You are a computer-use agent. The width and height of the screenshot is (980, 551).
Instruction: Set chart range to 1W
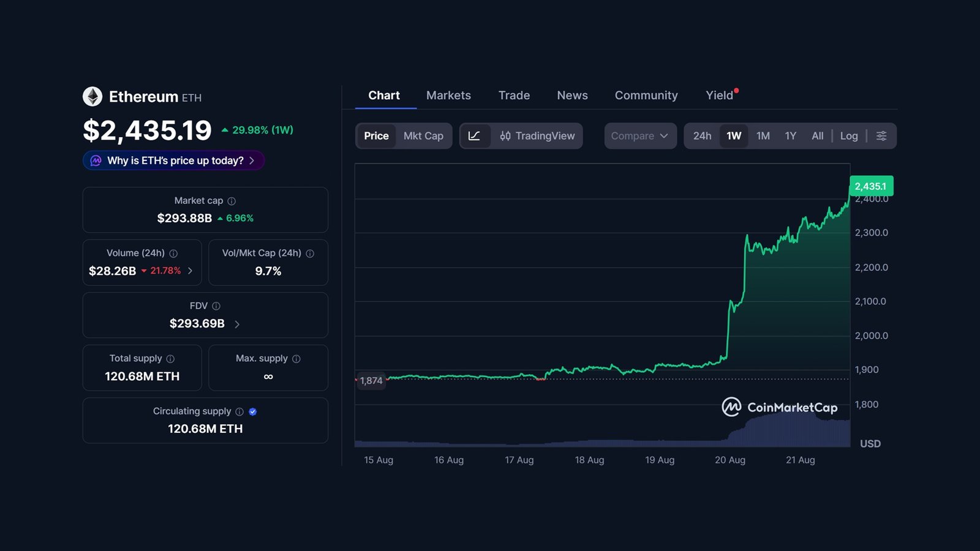pyautogui.click(x=734, y=136)
